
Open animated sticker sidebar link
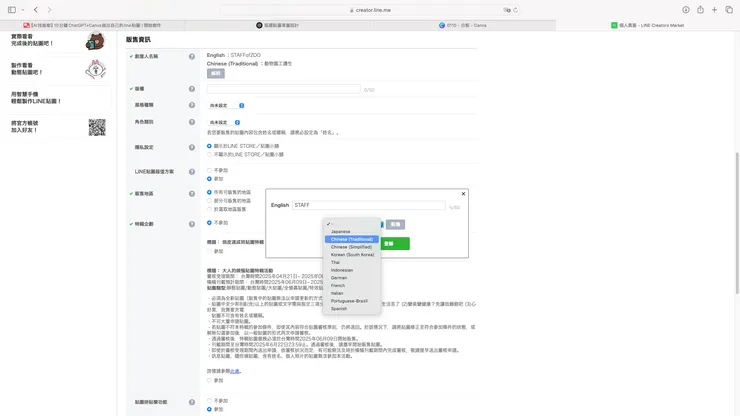tap(27, 69)
